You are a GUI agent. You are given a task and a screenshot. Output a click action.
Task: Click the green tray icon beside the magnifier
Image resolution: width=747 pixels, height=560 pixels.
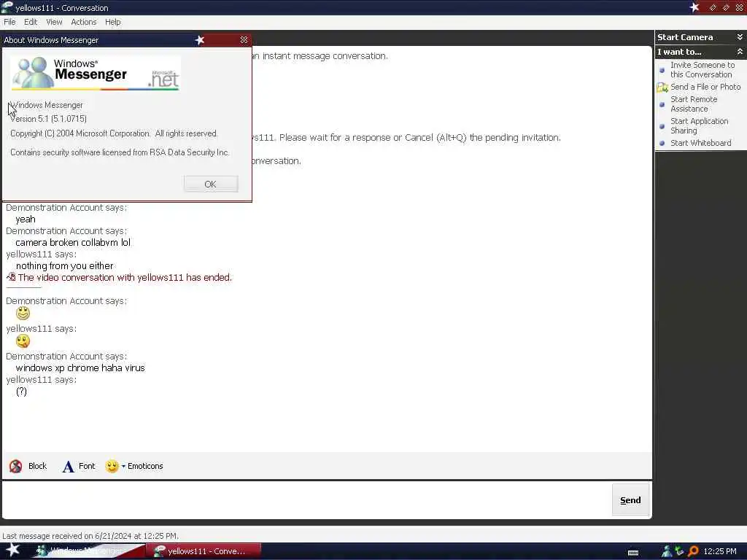[679, 551]
